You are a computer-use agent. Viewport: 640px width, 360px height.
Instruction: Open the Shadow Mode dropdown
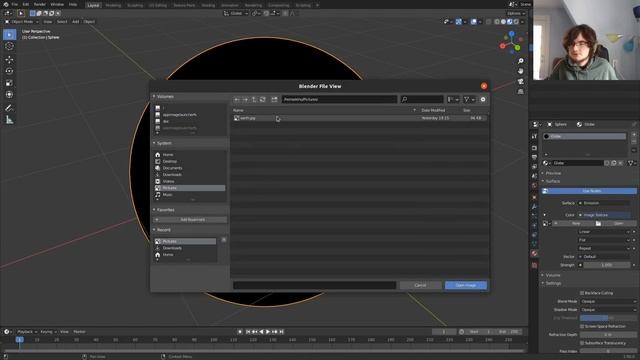coord(608,310)
